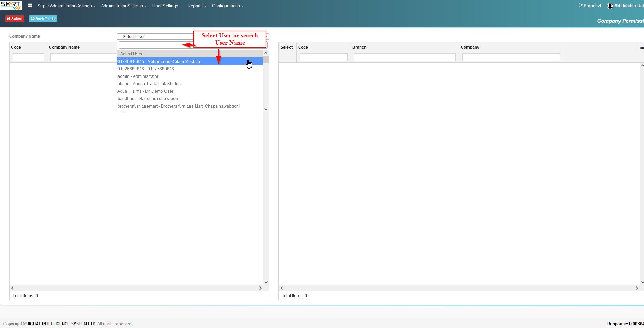Open the Configurations menu
The height and width of the screenshot is (328, 644).
tap(228, 6)
